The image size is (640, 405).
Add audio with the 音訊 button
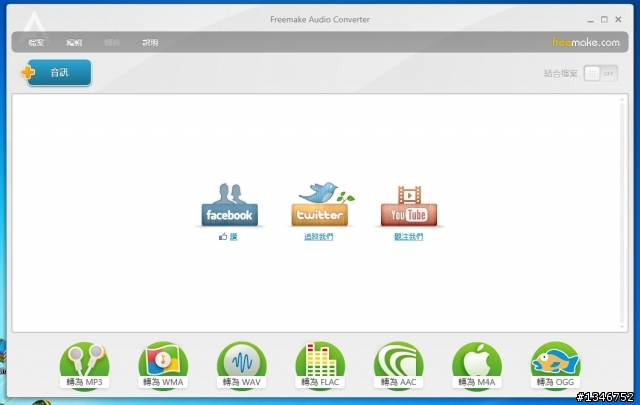[x=59, y=73]
